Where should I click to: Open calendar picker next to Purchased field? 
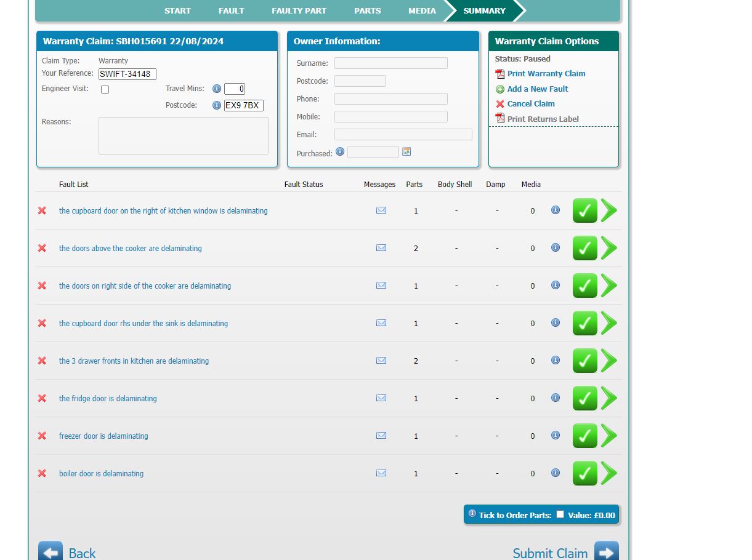406,151
